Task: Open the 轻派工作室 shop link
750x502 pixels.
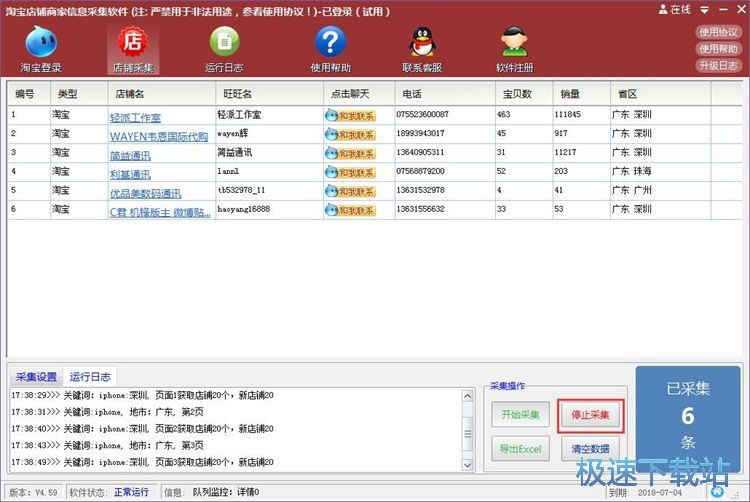Action: [x=135, y=118]
